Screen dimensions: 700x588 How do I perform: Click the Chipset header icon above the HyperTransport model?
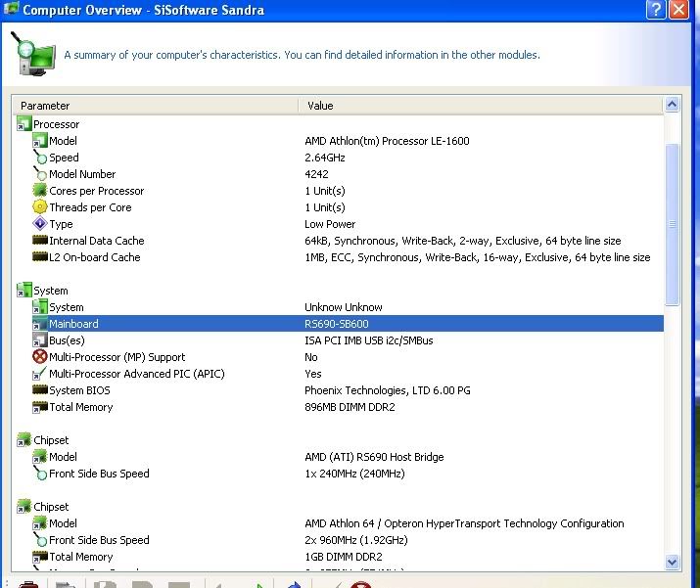pyautogui.click(x=24, y=507)
